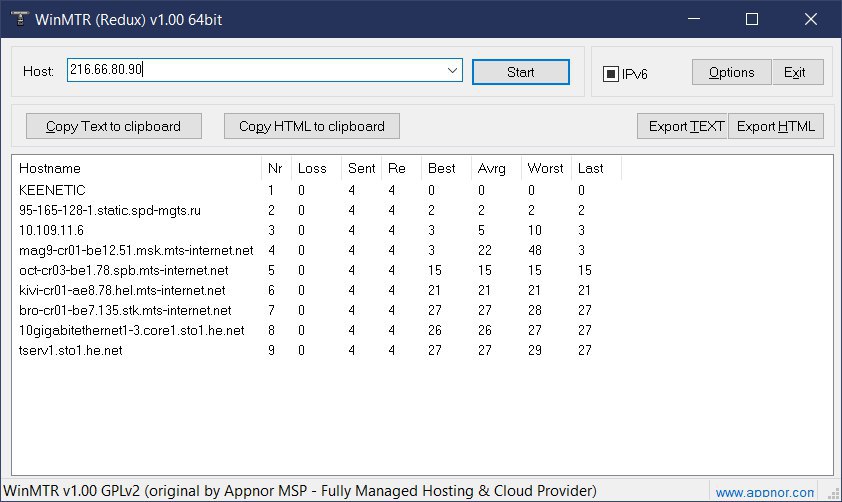Image resolution: width=842 pixels, height=502 pixels.
Task: Click the Last column header
Action: 596,168
